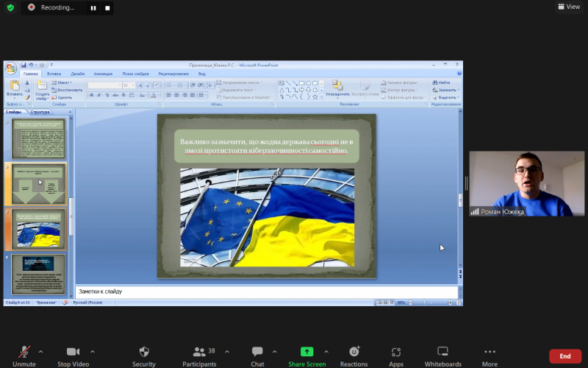Customize the quick access toolbar dropdown
The image size is (588, 368).
pos(51,65)
